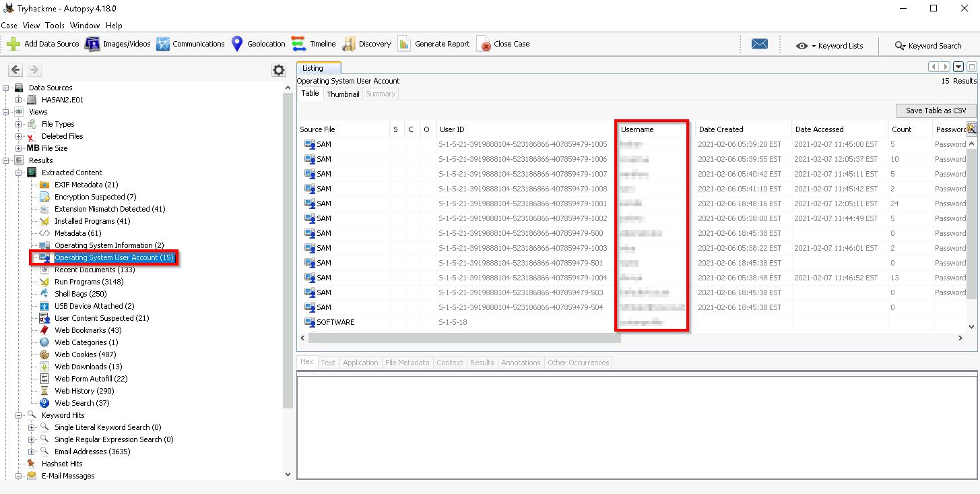This screenshot has width=980, height=494.
Task: Sort by Username column header
Action: tap(655, 129)
